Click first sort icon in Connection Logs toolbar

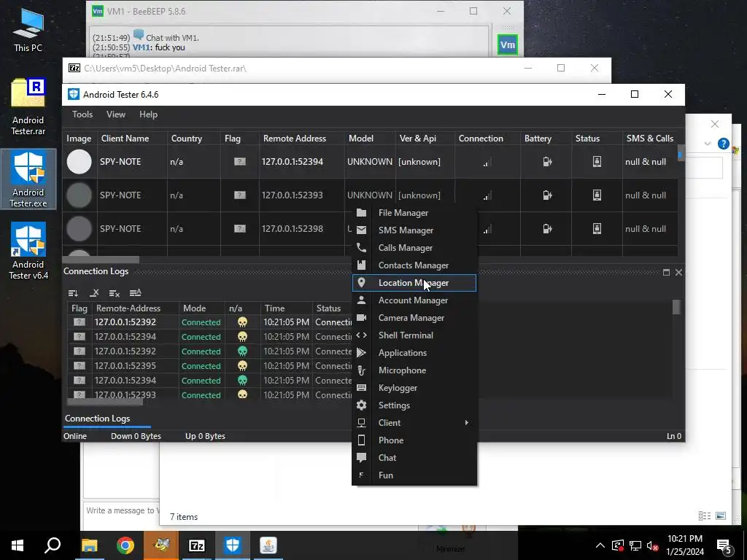[x=73, y=293]
